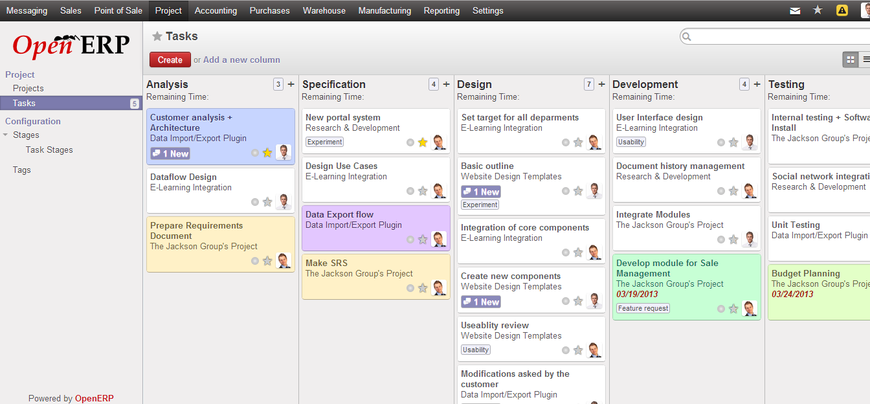Fold the Specification column via count badge
870x404 pixels.
click(433, 84)
